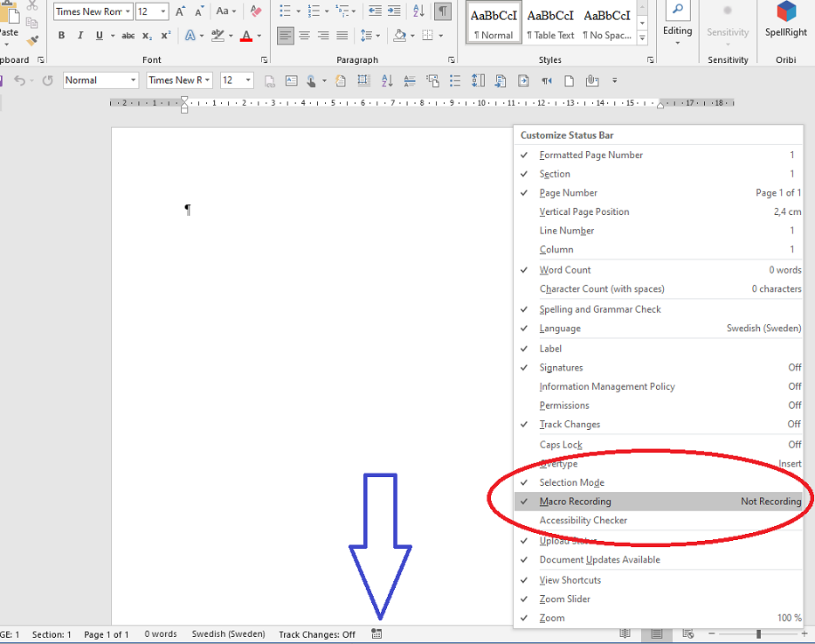
Task: Open Paragraph dialog launcher
Action: tap(451, 60)
